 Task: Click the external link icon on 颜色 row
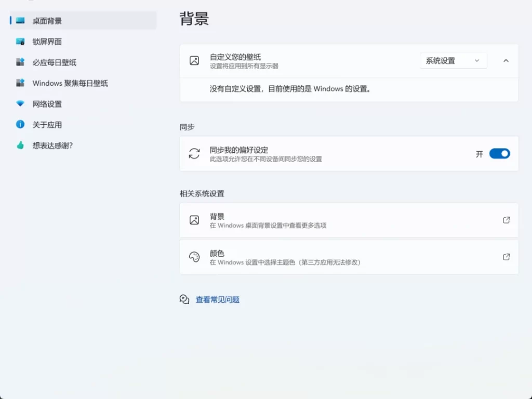coord(506,257)
